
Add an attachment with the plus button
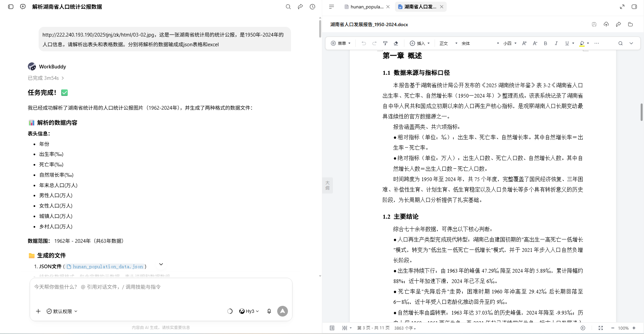pos(38,311)
